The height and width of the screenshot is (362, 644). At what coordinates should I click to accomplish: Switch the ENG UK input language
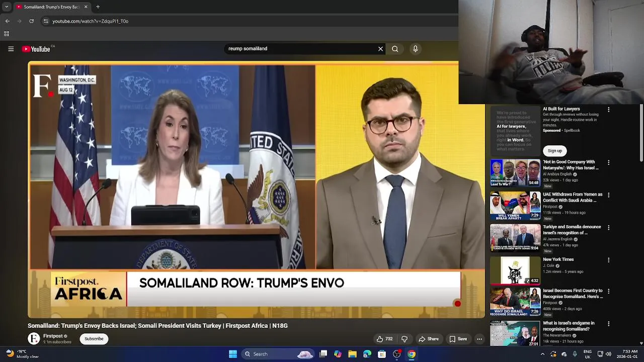588,354
